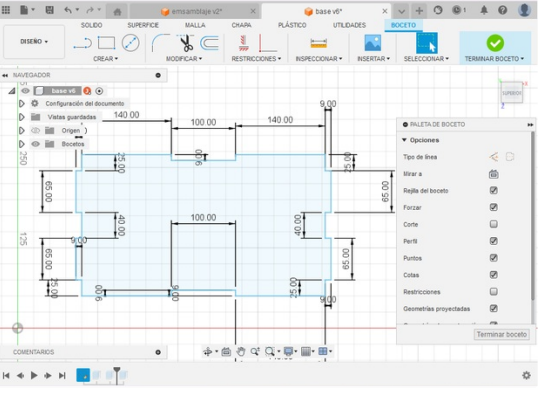
Task: Toggle the Forzar checkbox
Action: [493, 207]
